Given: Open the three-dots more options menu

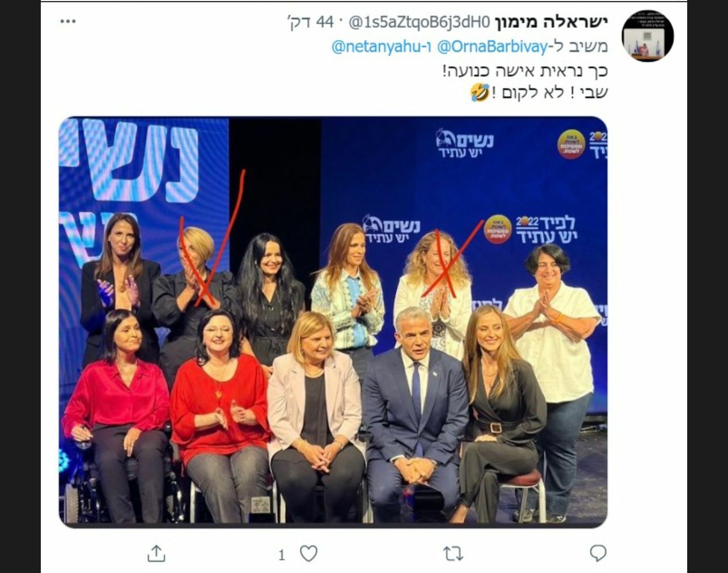Looking at the screenshot, I should pos(68,22).
